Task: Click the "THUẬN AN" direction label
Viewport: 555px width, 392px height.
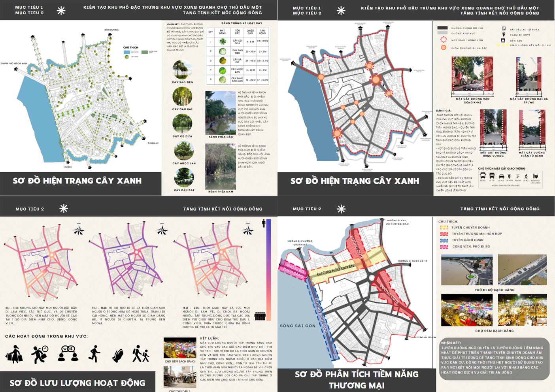Action: (153, 143)
